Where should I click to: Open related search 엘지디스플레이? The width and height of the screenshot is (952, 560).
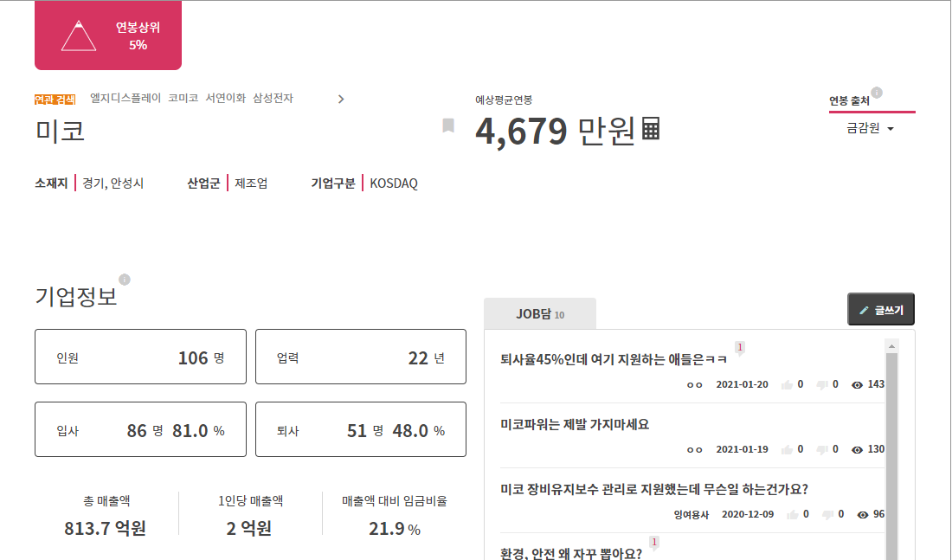[x=125, y=99]
